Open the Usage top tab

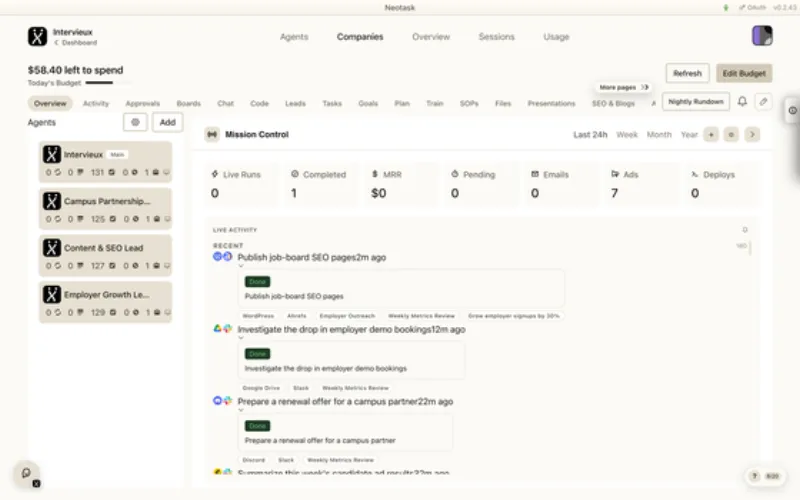(x=556, y=37)
